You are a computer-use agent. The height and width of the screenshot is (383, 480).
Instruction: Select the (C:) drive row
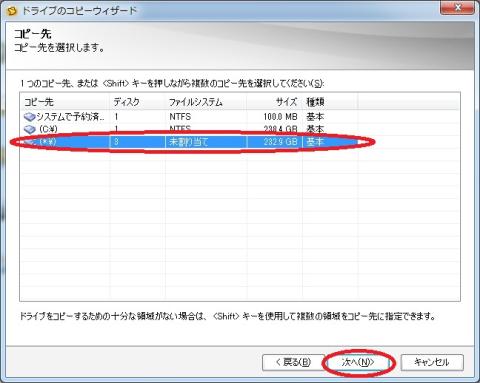(240, 129)
